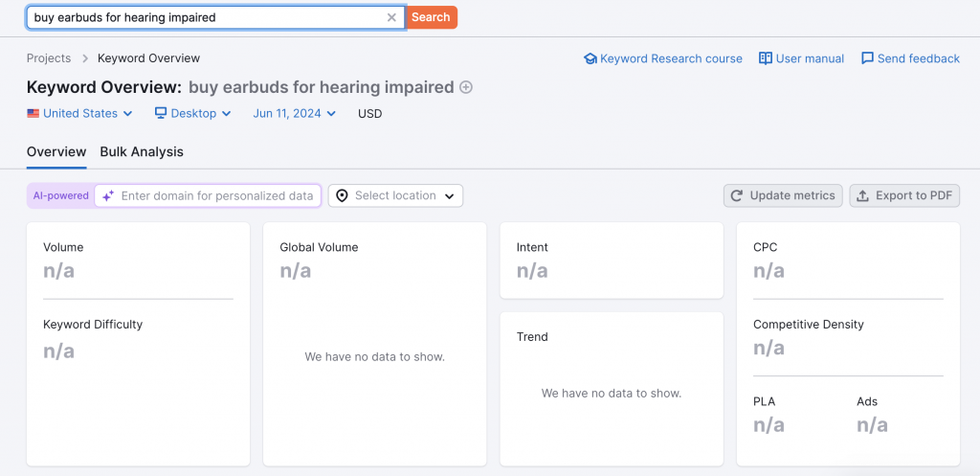Click the Keyword Difficulty label
The height and width of the screenshot is (476, 980).
point(93,325)
